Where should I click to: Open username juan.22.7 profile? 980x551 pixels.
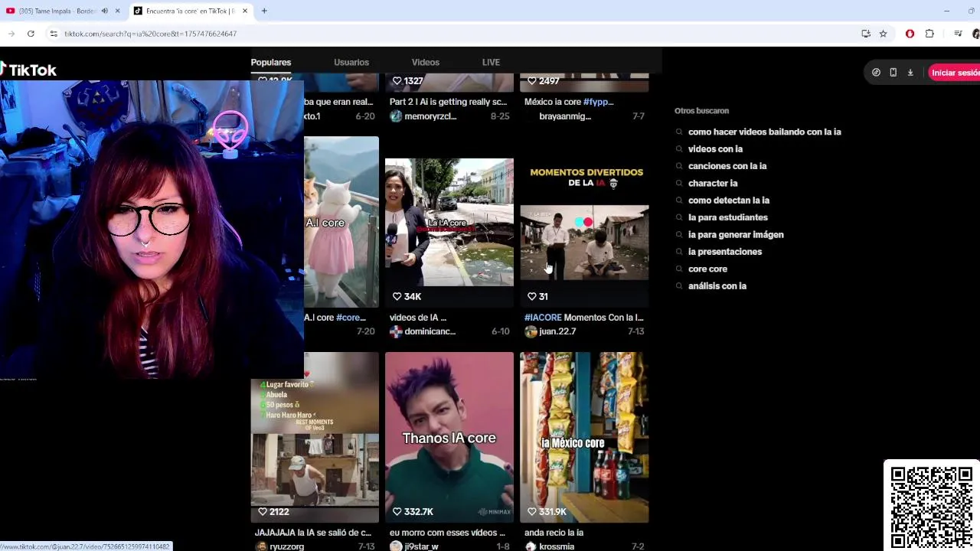click(x=557, y=331)
